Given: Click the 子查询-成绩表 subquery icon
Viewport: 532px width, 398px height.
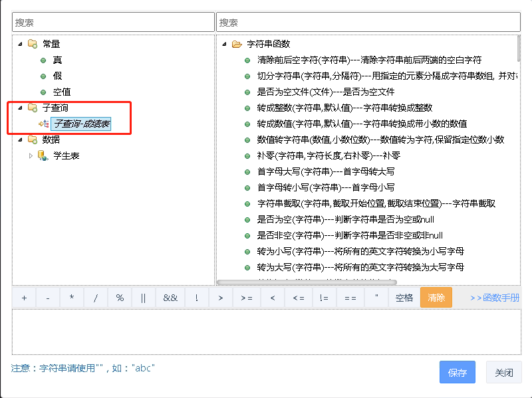Looking at the screenshot, I should pos(43,124).
